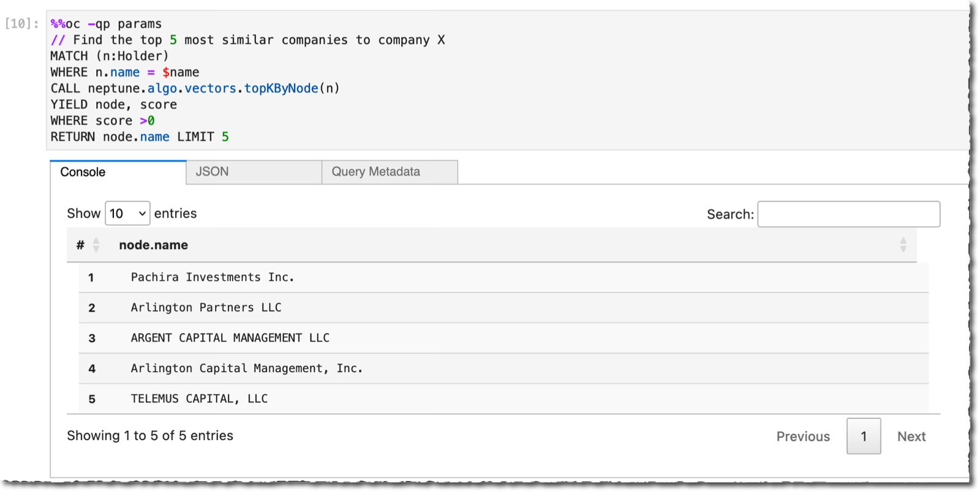Select the Arlington Partners LLC row
The height and width of the screenshot is (492, 980).
(503, 308)
